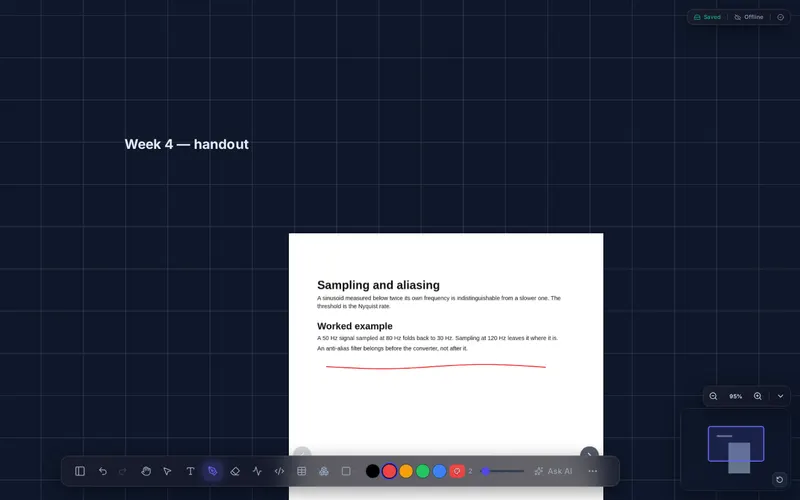Screen dimensions: 800x500
Task: Adjust the pen stroke width slider
Action: pos(503,471)
